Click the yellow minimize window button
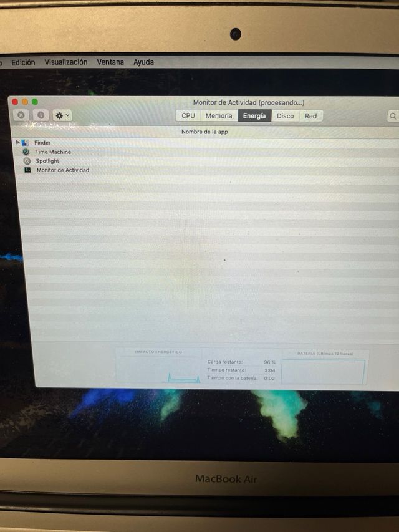 point(25,102)
